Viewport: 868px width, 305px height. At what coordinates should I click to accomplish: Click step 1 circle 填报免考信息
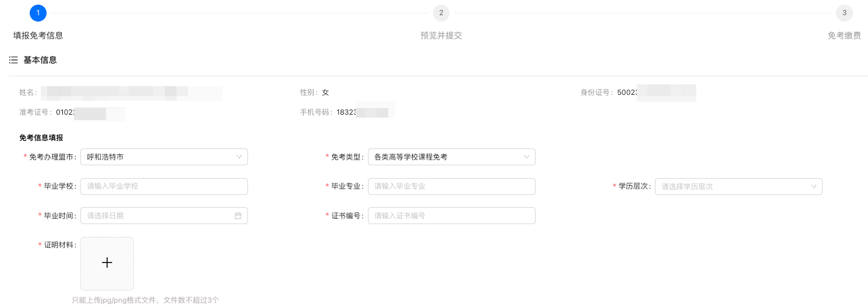coord(38,13)
